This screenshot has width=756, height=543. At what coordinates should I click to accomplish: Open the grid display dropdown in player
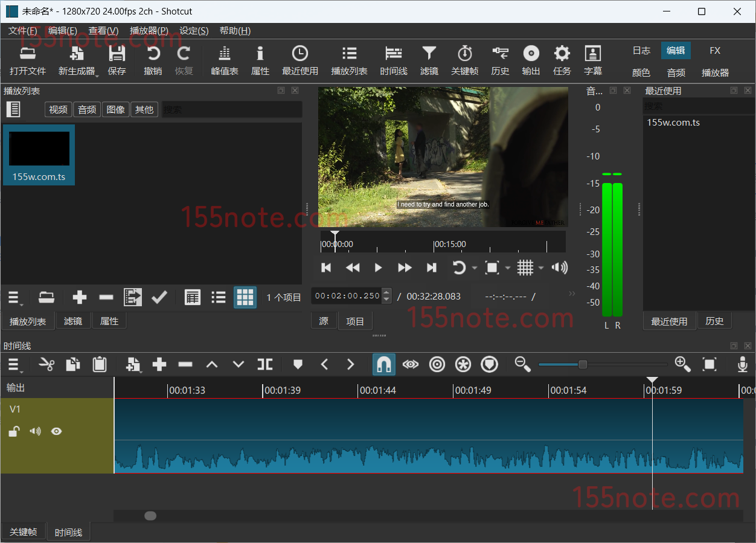click(540, 268)
